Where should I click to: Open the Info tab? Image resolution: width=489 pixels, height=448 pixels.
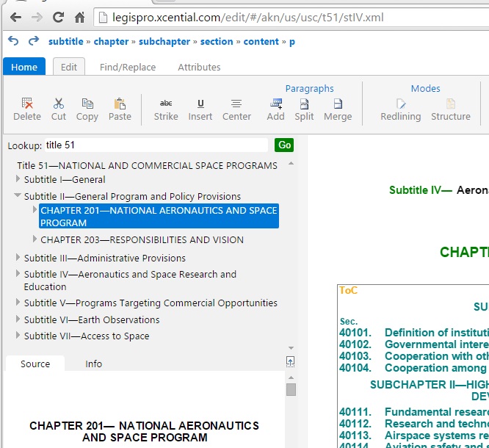point(94,364)
